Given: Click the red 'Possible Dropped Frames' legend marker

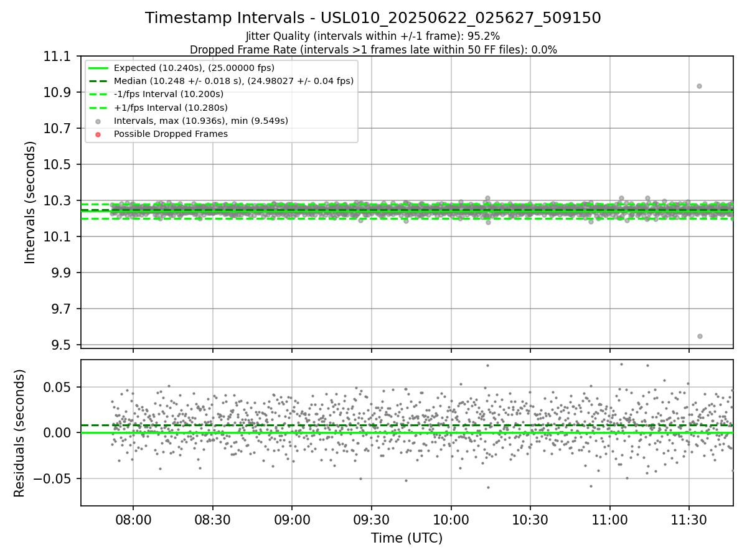Looking at the screenshot, I should pos(98,134).
